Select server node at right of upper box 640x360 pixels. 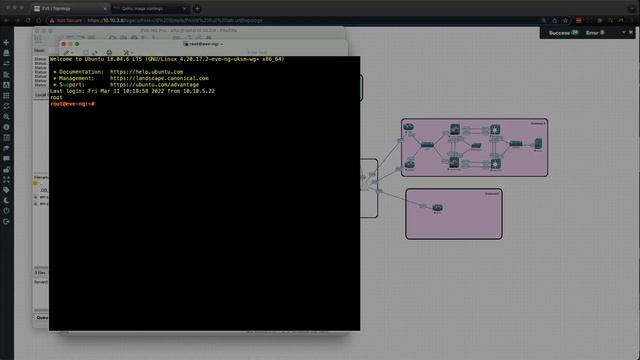click(x=538, y=143)
